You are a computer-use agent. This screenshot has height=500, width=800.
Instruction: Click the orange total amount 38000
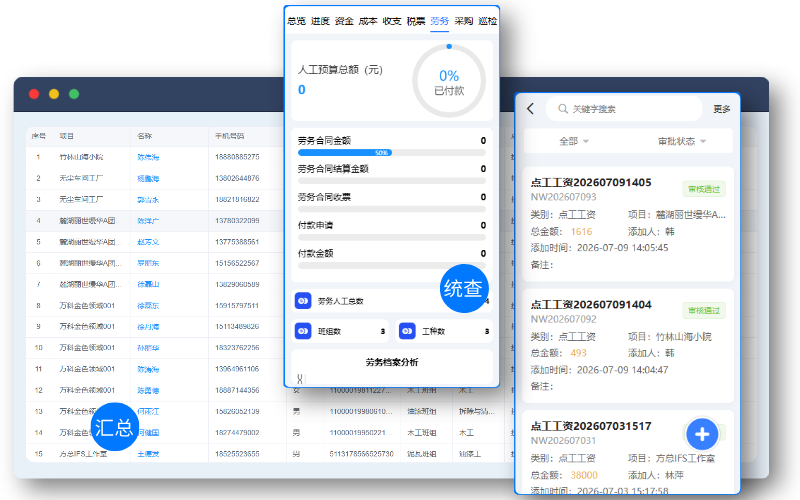click(584, 475)
